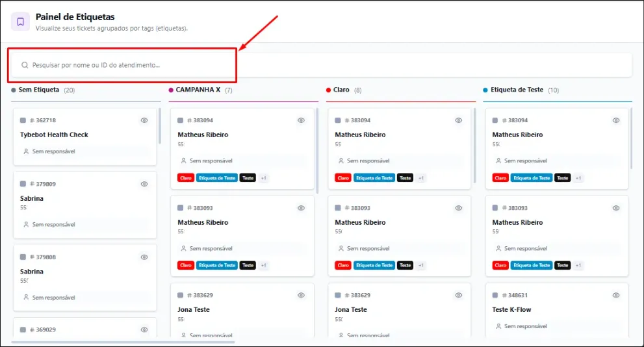Open the eye icon of 383093 in Claro column
The width and height of the screenshot is (644, 347).
pos(458,208)
